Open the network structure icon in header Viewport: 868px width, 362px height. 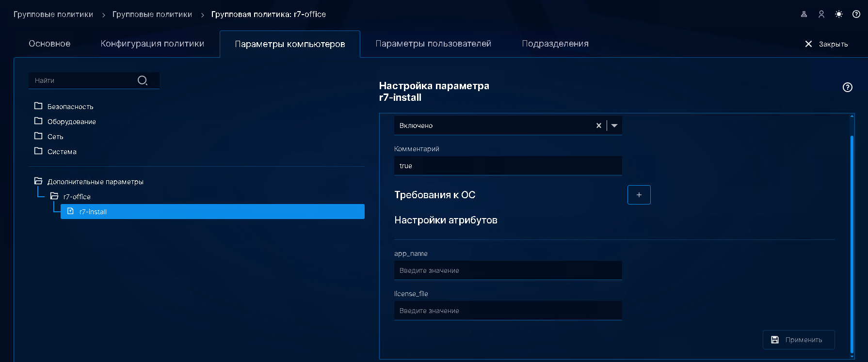click(804, 15)
